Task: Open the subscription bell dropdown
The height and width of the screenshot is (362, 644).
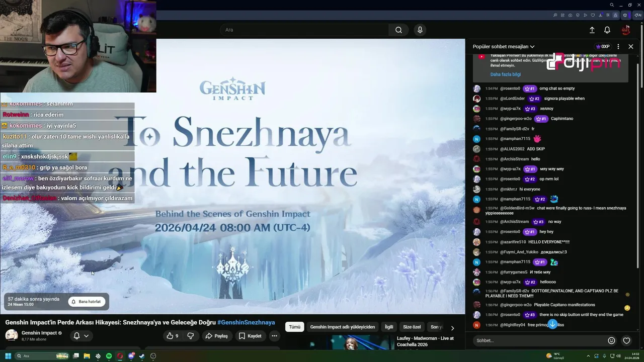Action: (80, 336)
